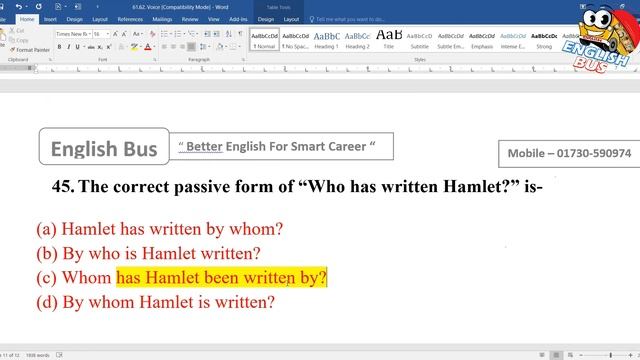This screenshot has width=640, height=360.
Task: Justify the paragraph text
Action: click(191, 47)
